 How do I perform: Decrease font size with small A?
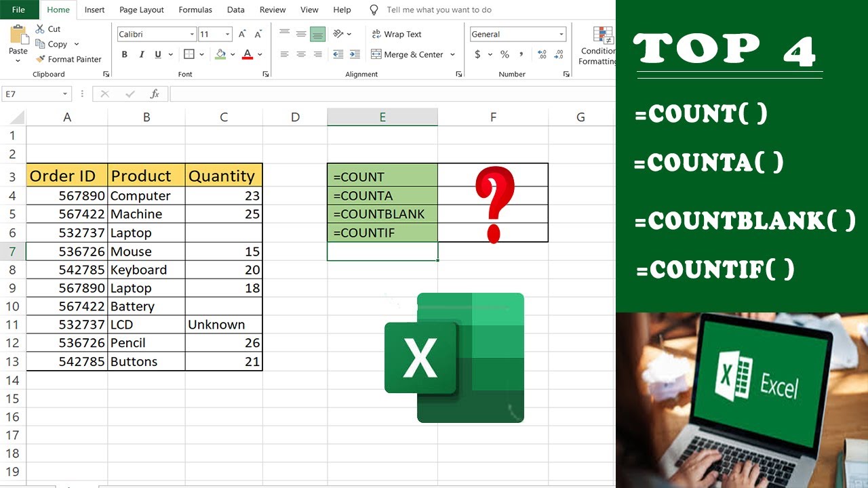click(258, 34)
